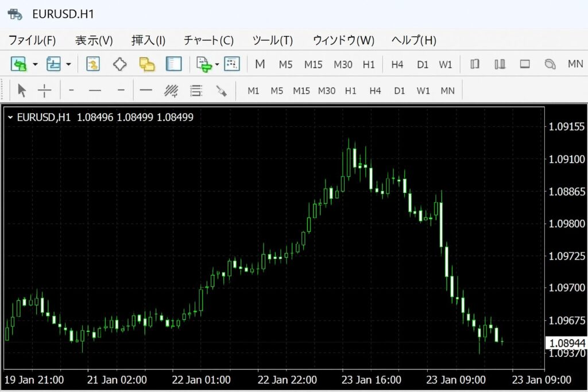Select the horizontal line tool
The width and height of the screenshot is (588, 392).
click(x=94, y=90)
